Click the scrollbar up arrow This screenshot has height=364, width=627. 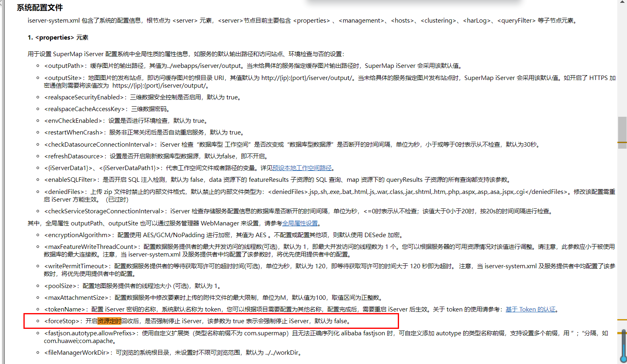(x=622, y=2)
